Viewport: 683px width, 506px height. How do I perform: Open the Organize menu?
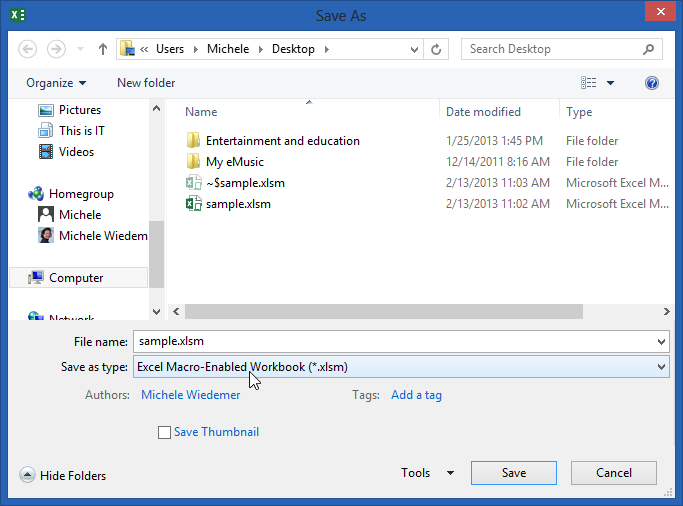[56, 83]
